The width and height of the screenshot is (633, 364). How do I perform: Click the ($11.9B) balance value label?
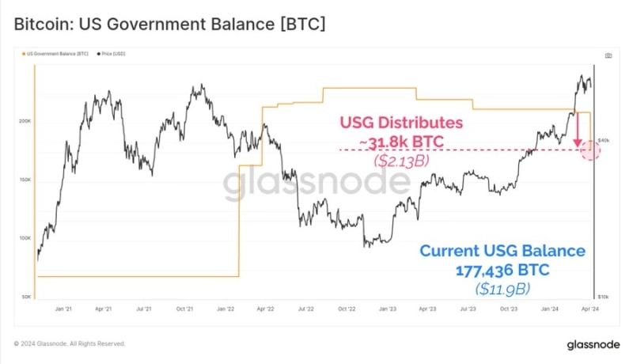(502, 290)
